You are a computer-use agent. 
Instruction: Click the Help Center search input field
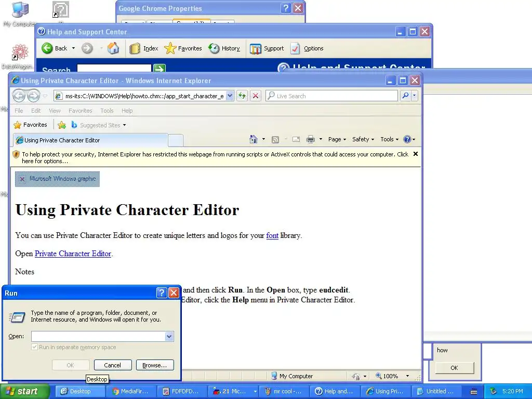(x=114, y=69)
